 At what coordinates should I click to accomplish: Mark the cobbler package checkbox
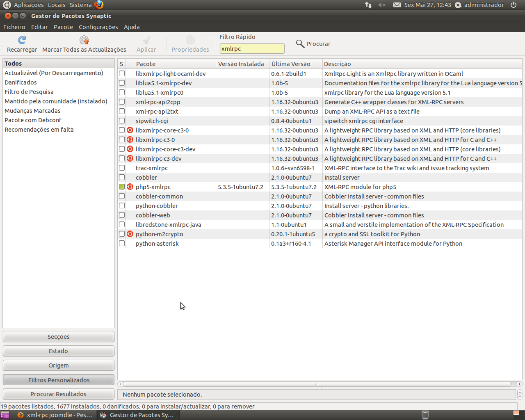click(x=122, y=178)
